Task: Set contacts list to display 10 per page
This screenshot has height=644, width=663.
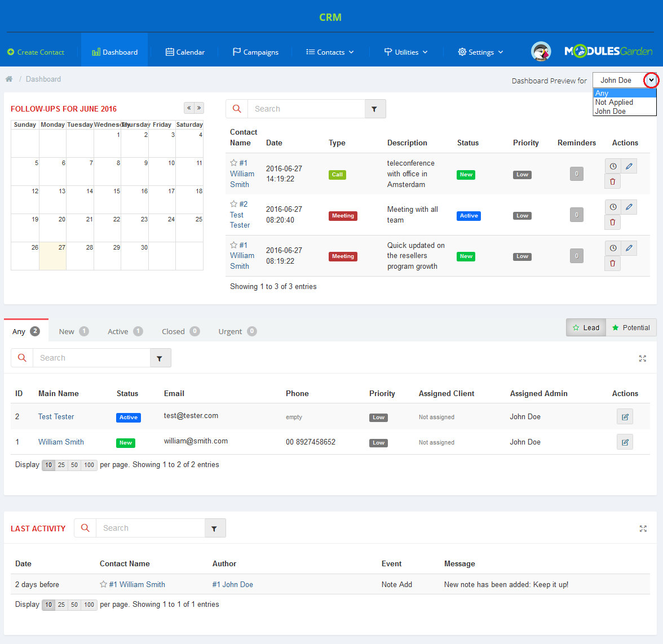Action: (48, 465)
